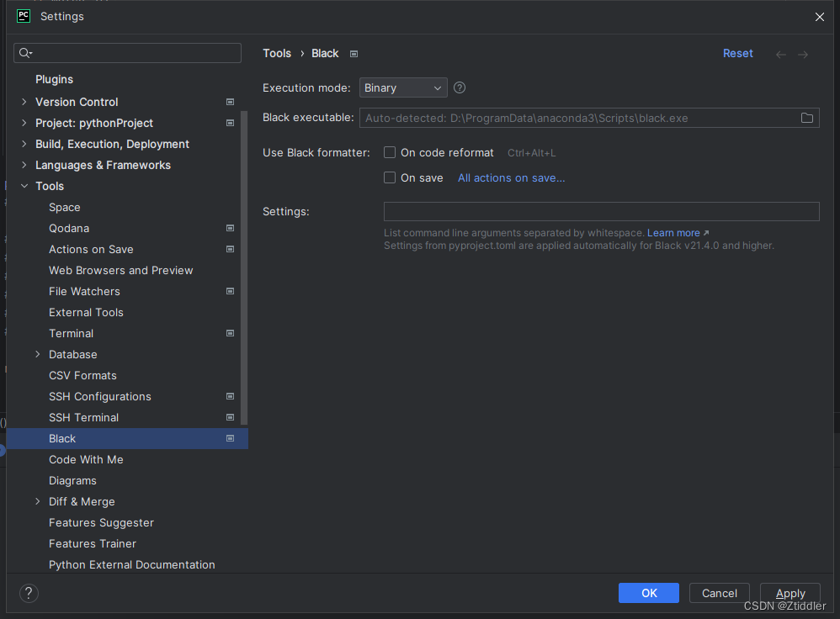The width and height of the screenshot is (840, 619).
Task: Open Tools from the breadcrumb path
Action: (x=277, y=53)
